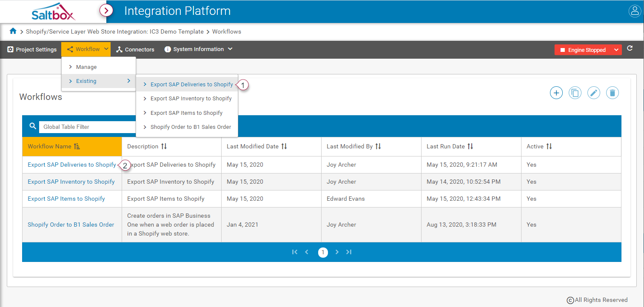644x307 pixels.
Task: Open Connectors page
Action: pos(135,49)
